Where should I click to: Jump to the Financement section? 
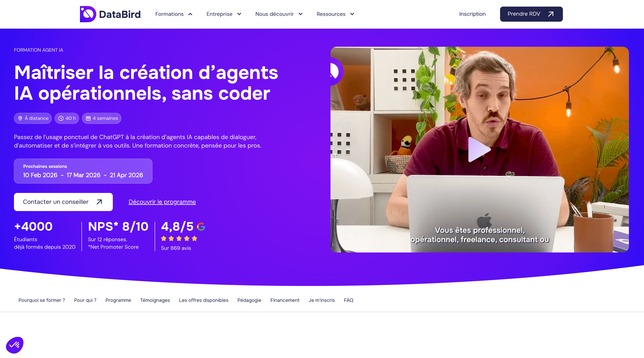tap(285, 300)
